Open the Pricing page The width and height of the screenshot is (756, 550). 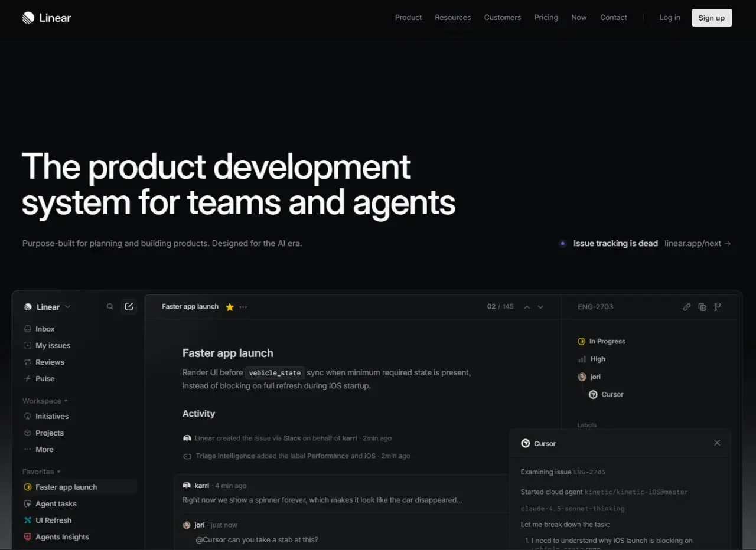click(546, 18)
